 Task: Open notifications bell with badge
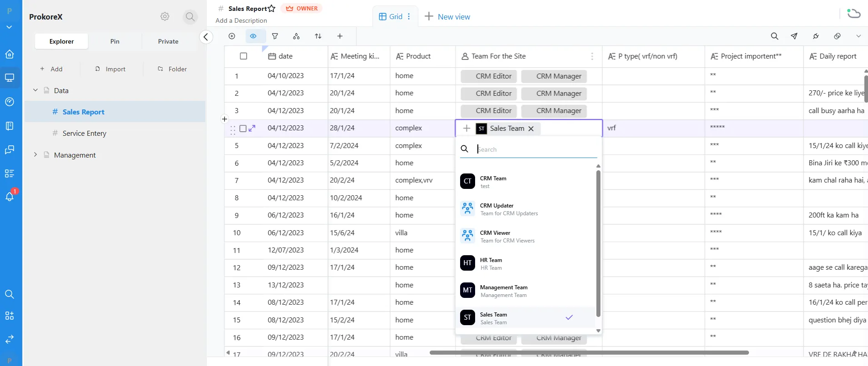[10, 196]
